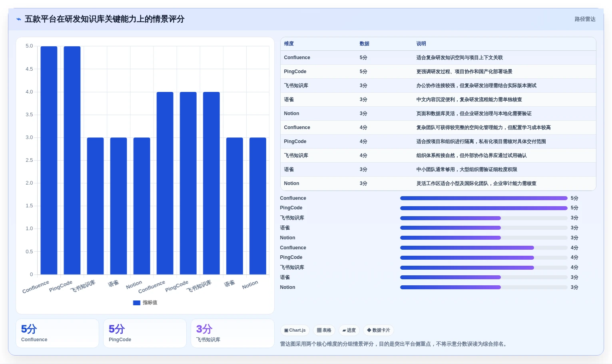
Task: Click the 维度 column header
Action: click(289, 44)
